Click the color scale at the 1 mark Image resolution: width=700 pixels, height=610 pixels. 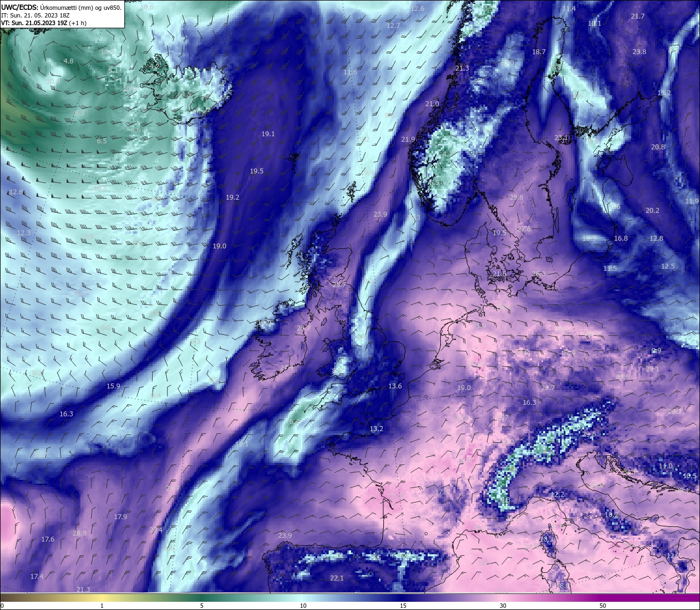coord(102,599)
